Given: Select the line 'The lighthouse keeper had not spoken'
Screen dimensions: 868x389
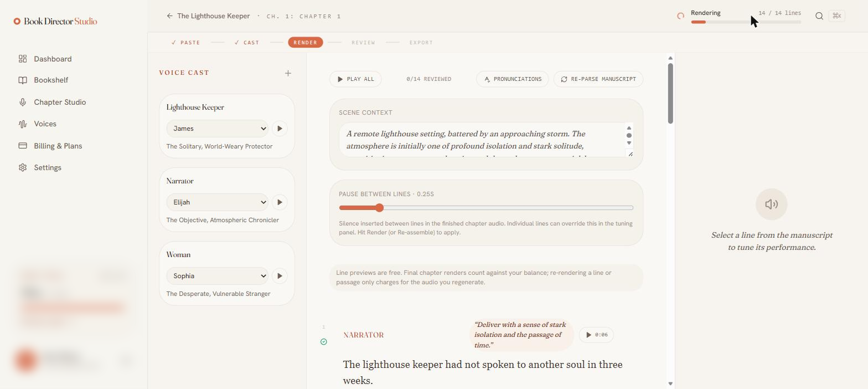Looking at the screenshot, I should 483,372.
